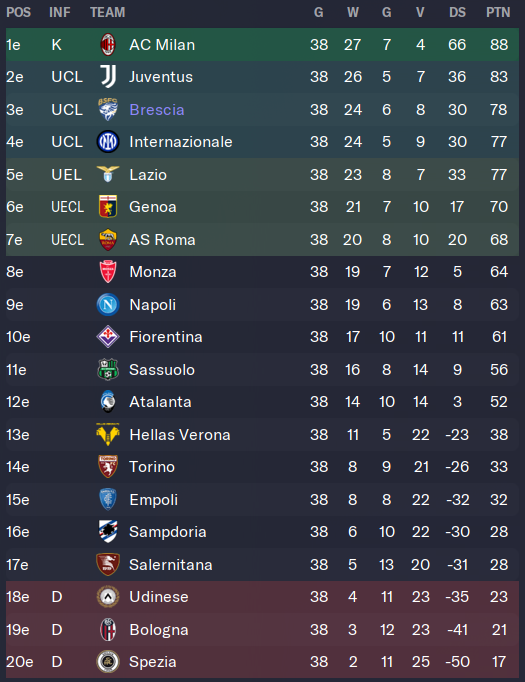Click the Juventus club logo

coord(107,77)
